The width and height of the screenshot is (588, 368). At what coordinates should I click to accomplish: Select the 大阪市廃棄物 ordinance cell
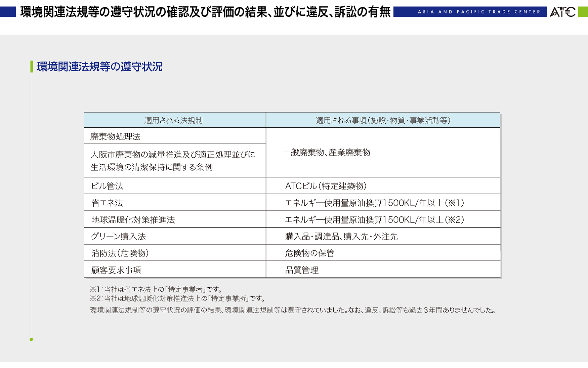tap(174, 161)
